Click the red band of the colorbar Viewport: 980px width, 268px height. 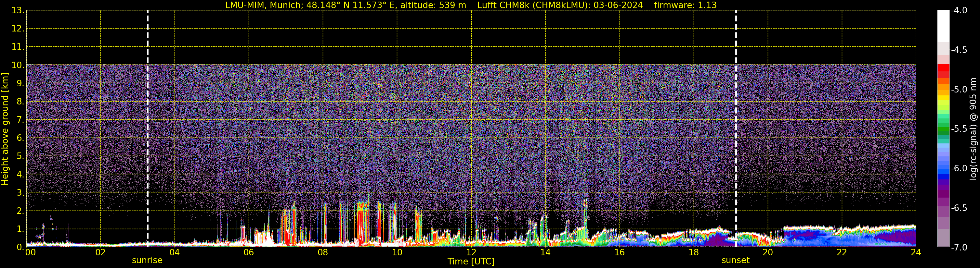(x=943, y=71)
